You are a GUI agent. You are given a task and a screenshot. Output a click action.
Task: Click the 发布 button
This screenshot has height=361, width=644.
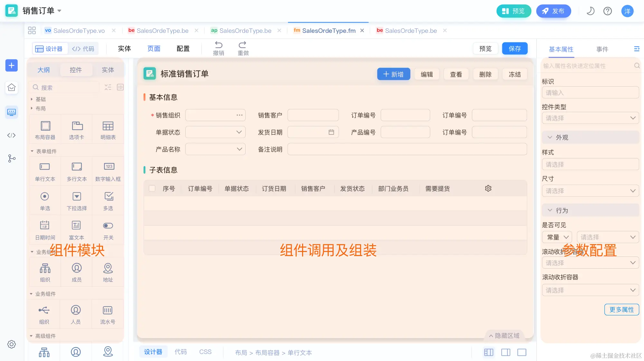553,11
